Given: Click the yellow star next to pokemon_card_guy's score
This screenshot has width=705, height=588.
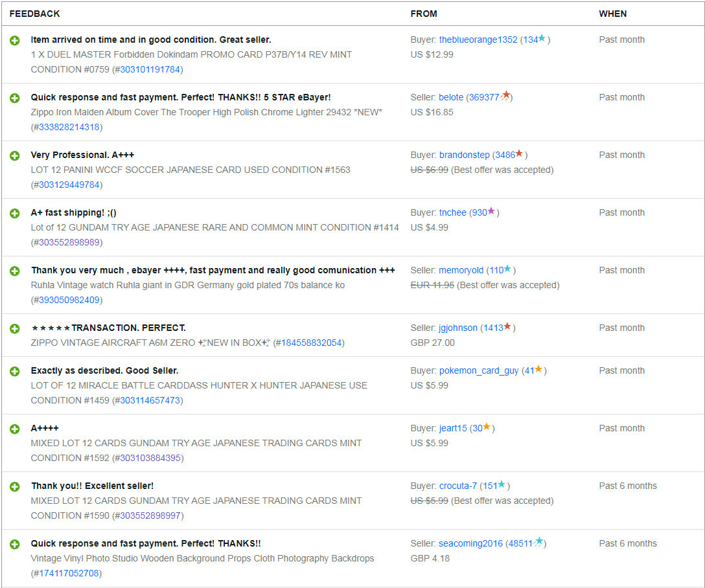Looking at the screenshot, I should [538, 369].
